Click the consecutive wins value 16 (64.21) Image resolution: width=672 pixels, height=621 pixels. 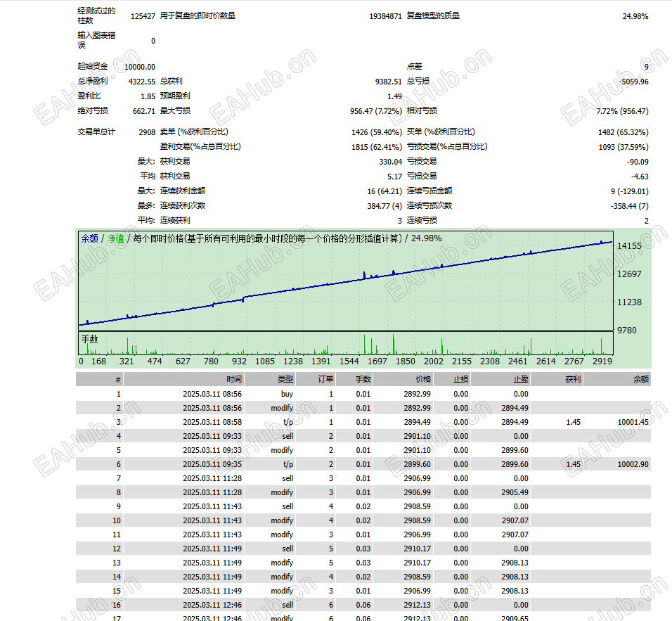tap(385, 191)
